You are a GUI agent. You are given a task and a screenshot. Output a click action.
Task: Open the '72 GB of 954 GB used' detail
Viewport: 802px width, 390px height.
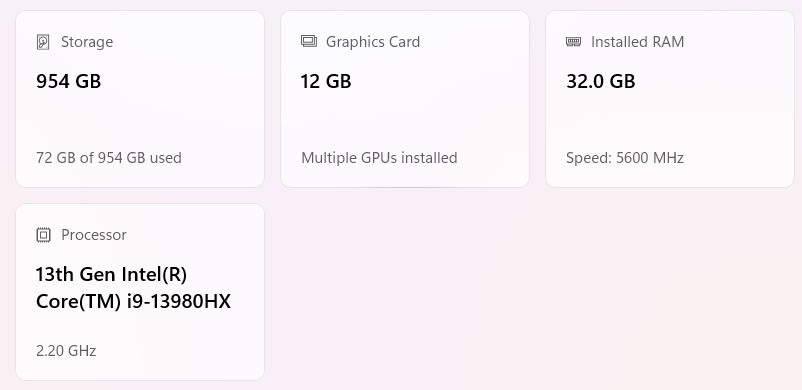coord(109,158)
